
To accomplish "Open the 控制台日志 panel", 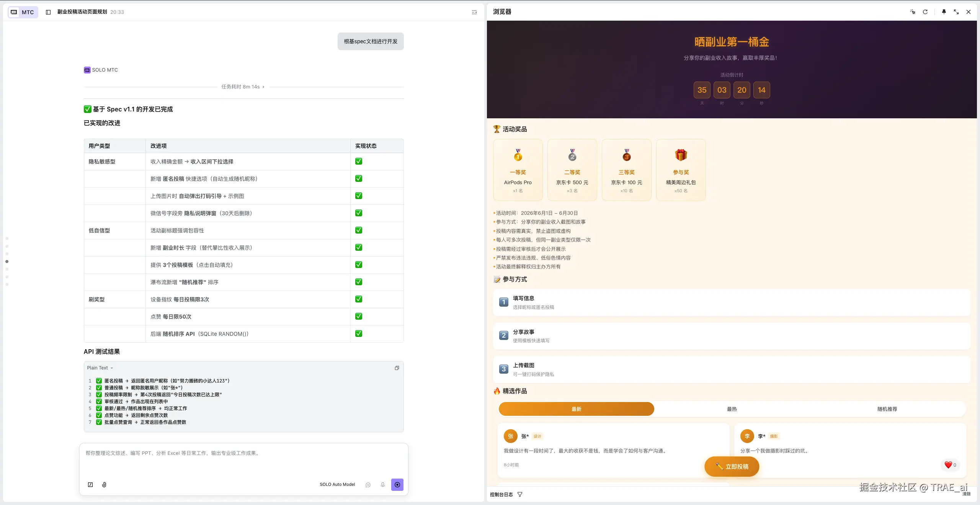I will coord(501,495).
